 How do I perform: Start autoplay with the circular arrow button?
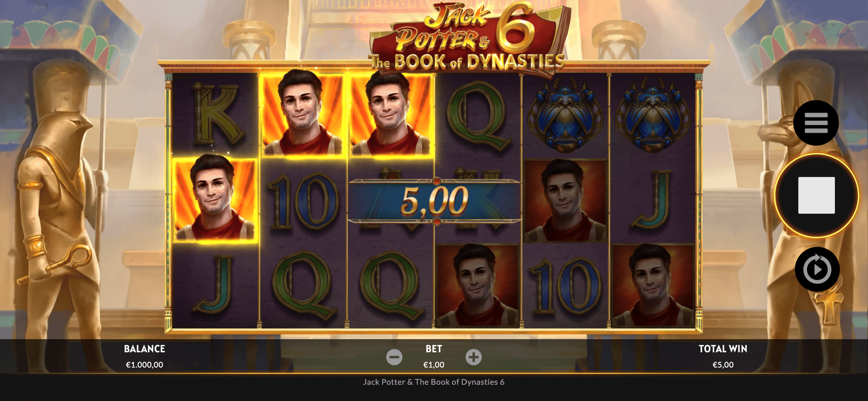pyautogui.click(x=817, y=269)
